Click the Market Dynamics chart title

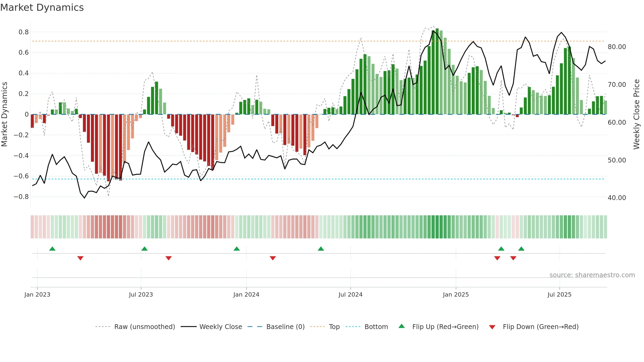click(x=42, y=8)
